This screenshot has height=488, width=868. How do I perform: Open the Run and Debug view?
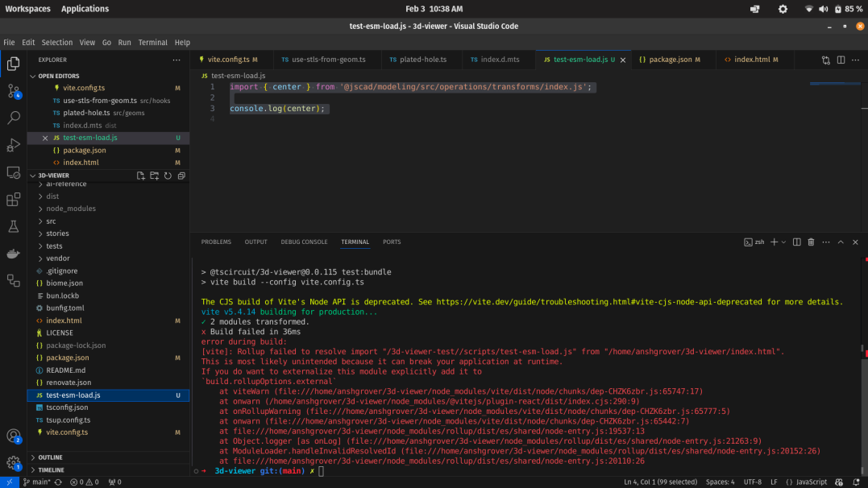coord(13,145)
